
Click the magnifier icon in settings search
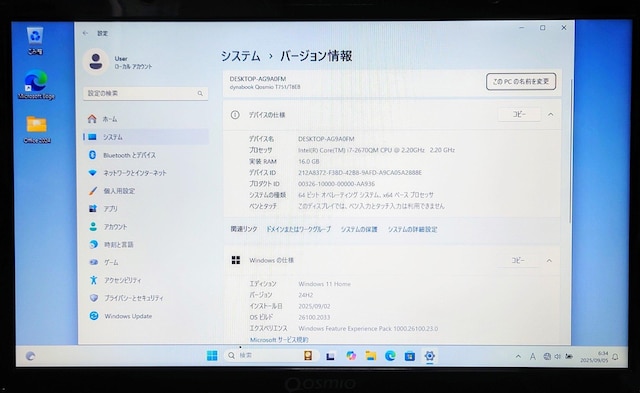200,93
